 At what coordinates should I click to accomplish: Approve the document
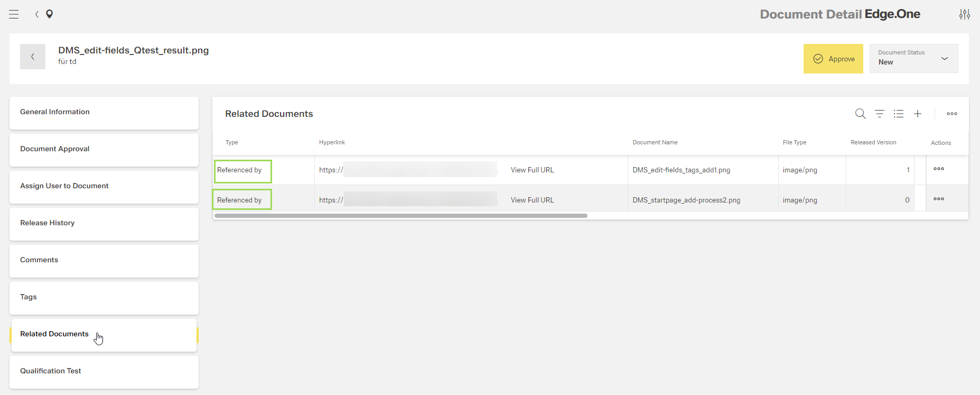[x=833, y=59]
